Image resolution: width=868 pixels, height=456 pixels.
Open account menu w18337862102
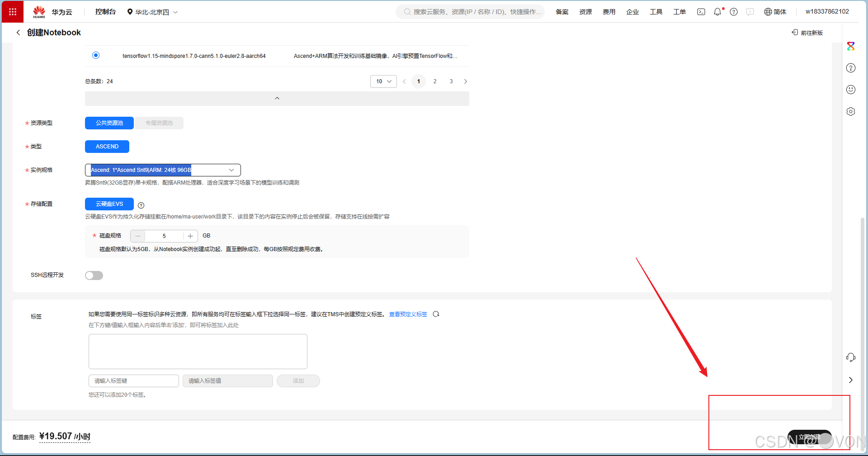click(827, 12)
